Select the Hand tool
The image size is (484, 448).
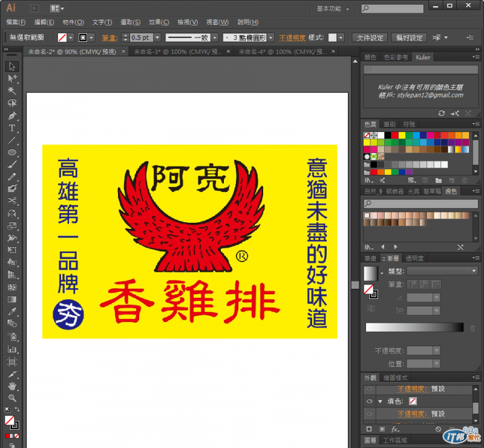pos(11,386)
